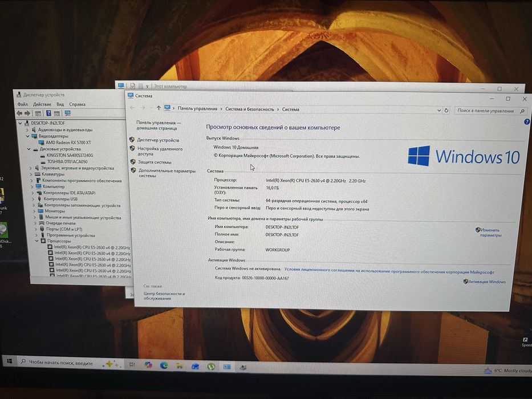Select Компьютер category in Device Manager
The image size is (532, 399).
pos(54,186)
